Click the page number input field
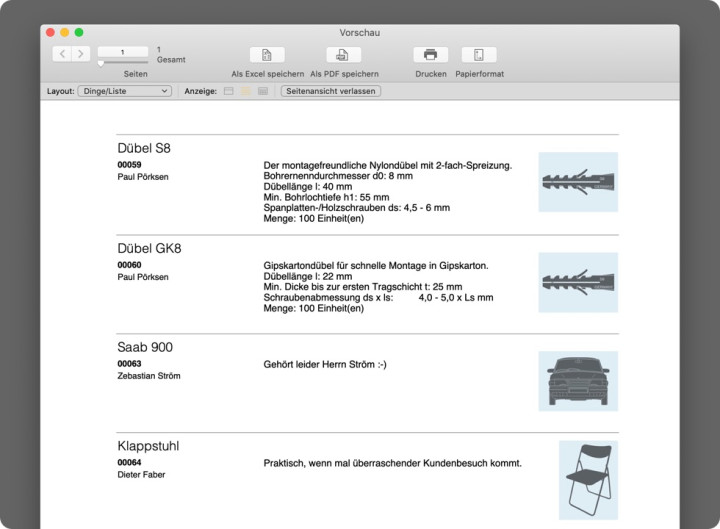The width and height of the screenshot is (720, 529). 124,51
